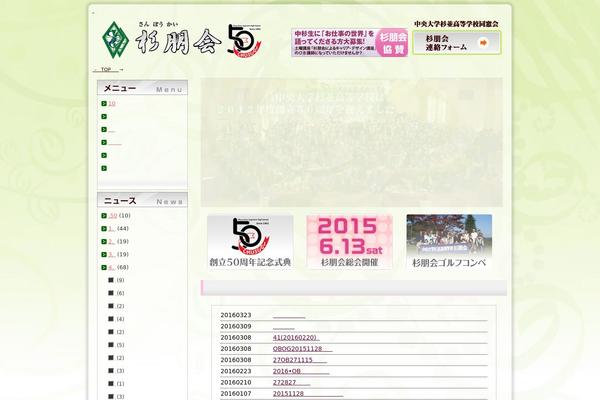
Task: Click the black square bullet beside (4)
Action: (x=111, y=319)
